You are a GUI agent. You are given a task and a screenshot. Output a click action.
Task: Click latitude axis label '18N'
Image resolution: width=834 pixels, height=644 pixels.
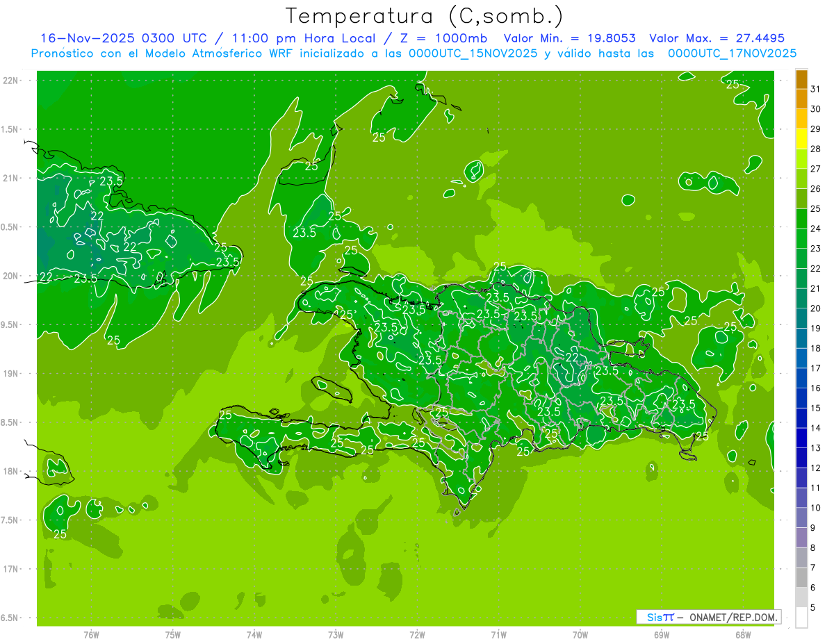[10, 472]
